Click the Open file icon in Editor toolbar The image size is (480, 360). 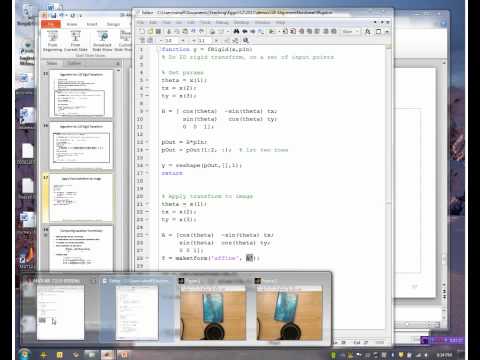click(150, 31)
